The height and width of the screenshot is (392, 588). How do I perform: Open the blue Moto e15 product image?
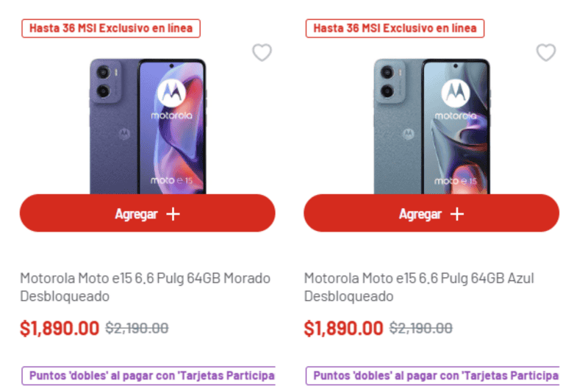point(431,125)
